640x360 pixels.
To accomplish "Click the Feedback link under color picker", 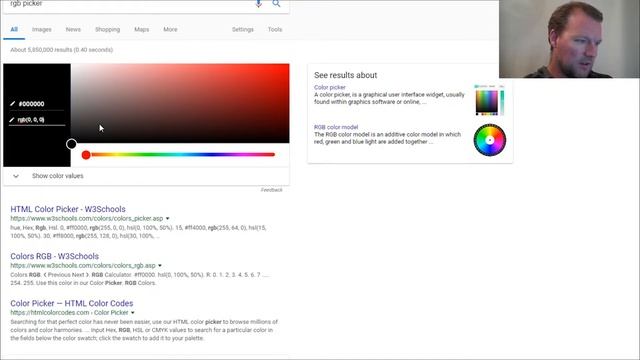I will point(271,190).
